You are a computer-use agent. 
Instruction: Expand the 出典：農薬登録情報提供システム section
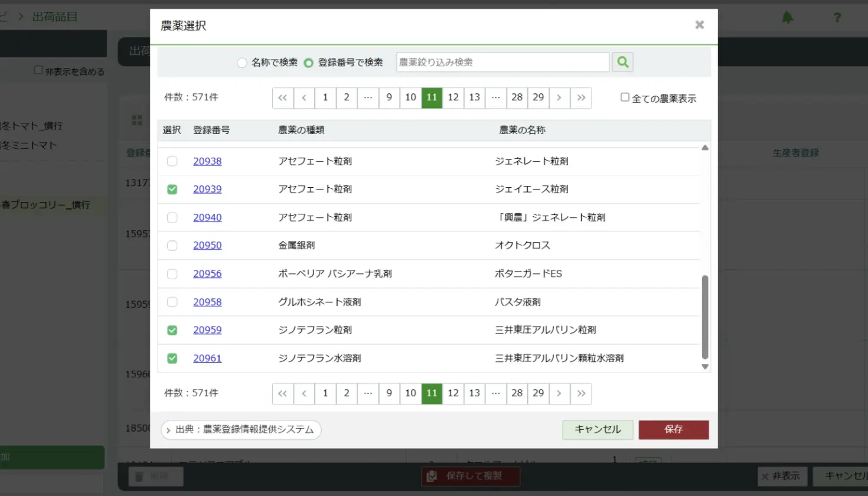(241, 430)
